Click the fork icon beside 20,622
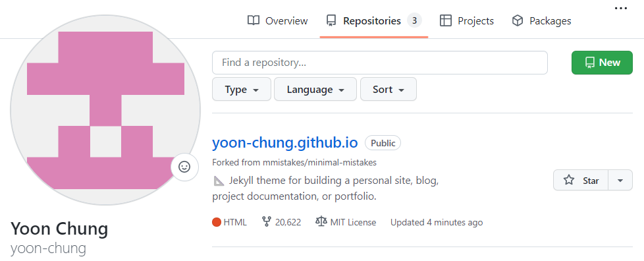This screenshot has height=261, width=644. coord(267,222)
